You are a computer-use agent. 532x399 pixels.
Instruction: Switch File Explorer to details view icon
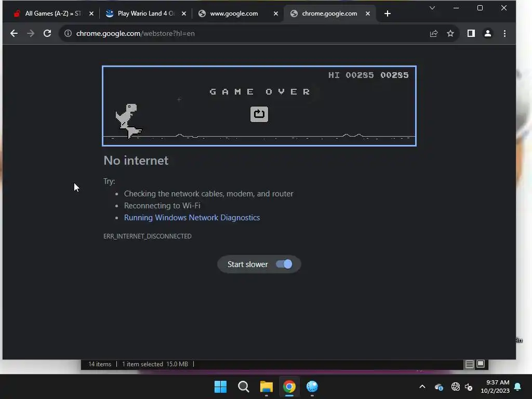click(469, 364)
